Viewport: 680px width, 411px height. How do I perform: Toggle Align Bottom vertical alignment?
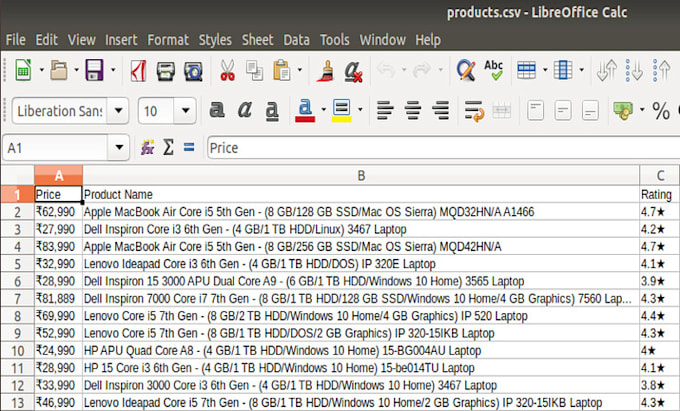pos(591,111)
